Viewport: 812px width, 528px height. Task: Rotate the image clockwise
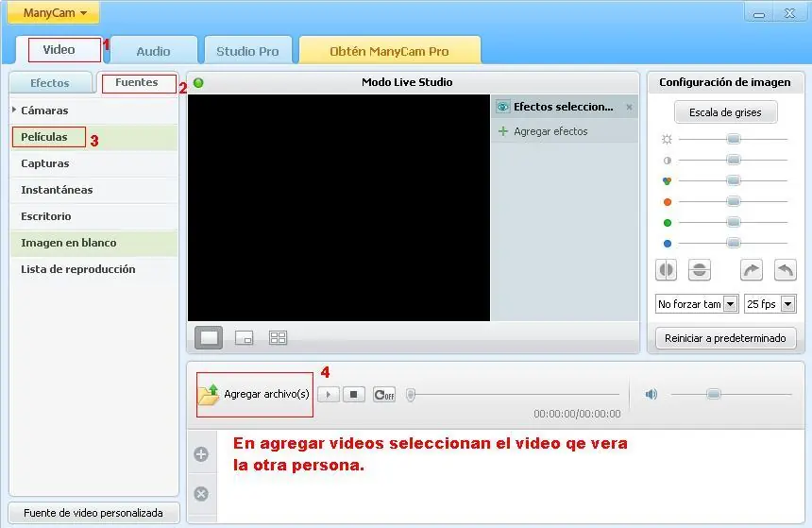pyautogui.click(x=752, y=270)
